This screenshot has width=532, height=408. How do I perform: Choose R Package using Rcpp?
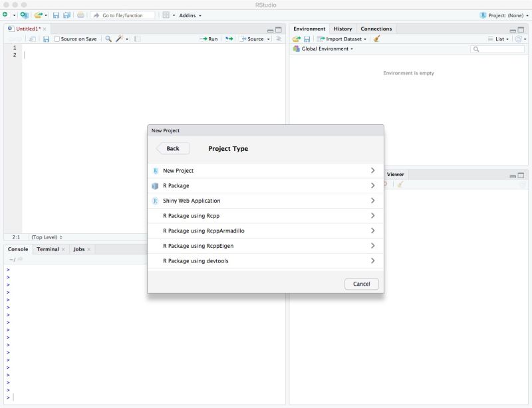coord(265,216)
